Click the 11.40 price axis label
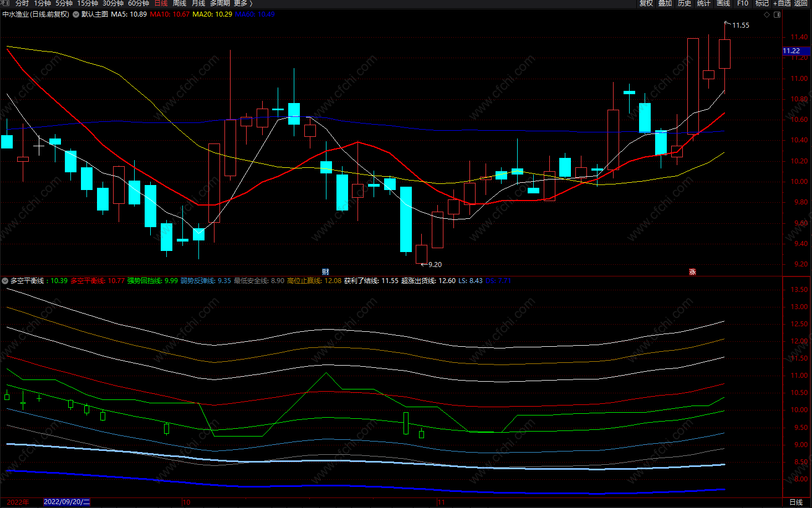The width and height of the screenshot is (812, 508). 799,37
